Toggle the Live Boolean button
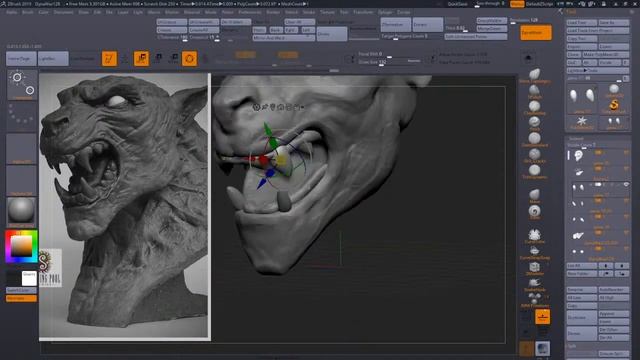Viewport: 640px width, 360px height. pyautogui.click(x=83, y=59)
